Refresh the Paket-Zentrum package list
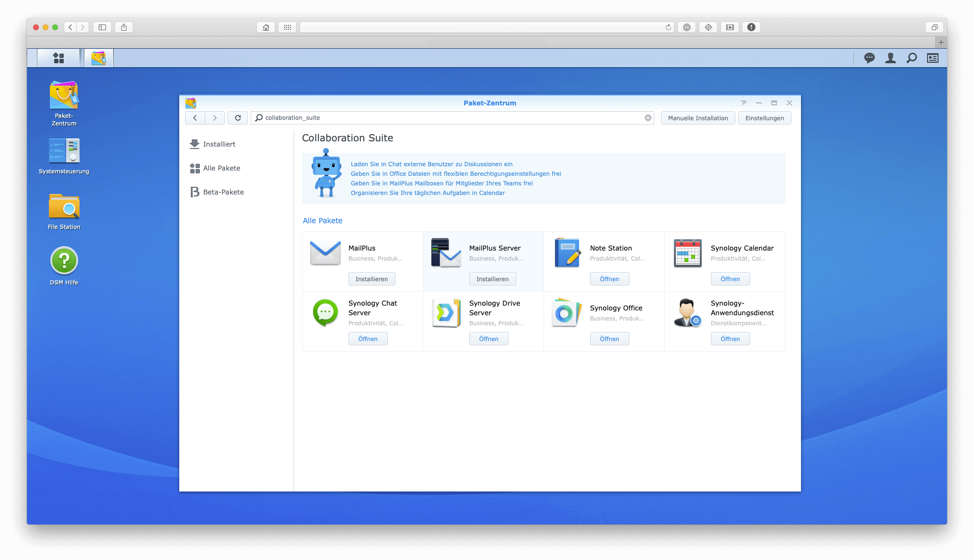This screenshot has width=974, height=560. 238,118
